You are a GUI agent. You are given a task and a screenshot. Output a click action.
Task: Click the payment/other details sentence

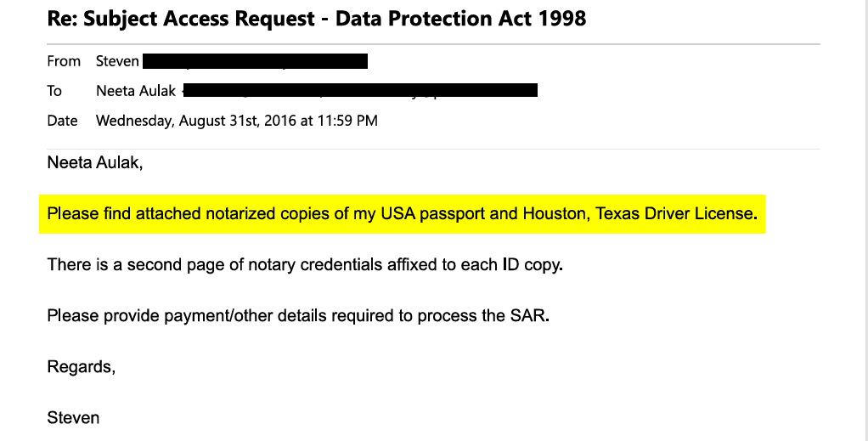click(x=298, y=316)
